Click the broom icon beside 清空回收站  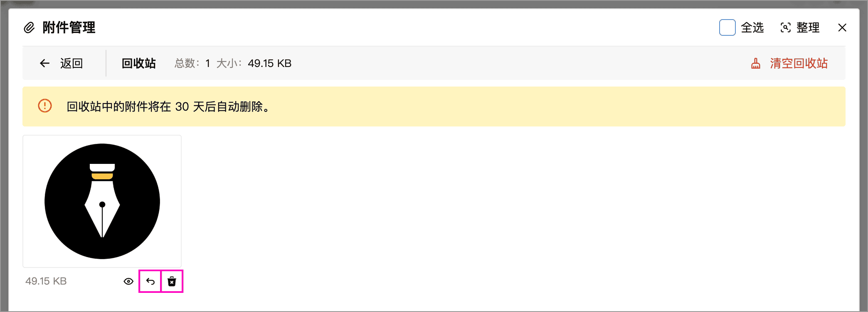(756, 63)
